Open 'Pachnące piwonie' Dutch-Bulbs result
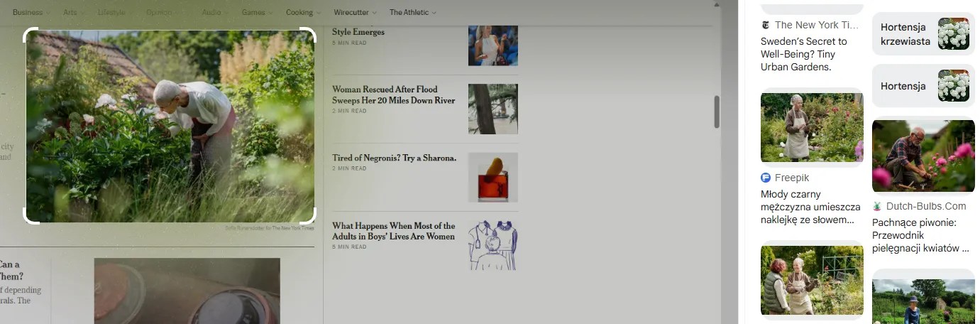 [x=920, y=235]
